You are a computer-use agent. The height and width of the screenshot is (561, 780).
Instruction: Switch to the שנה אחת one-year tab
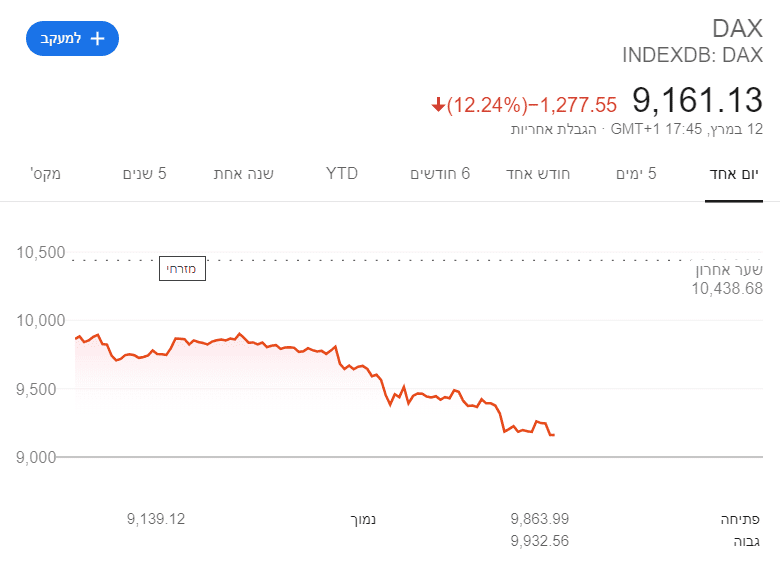click(243, 174)
